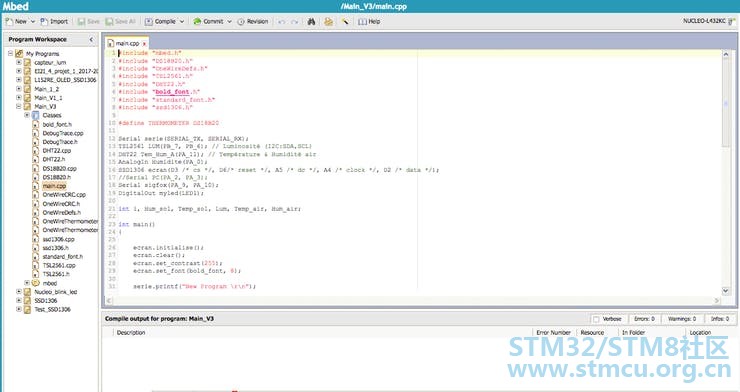Collapse the My Programs tree node
The width and height of the screenshot is (740, 392).
tap(10, 54)
